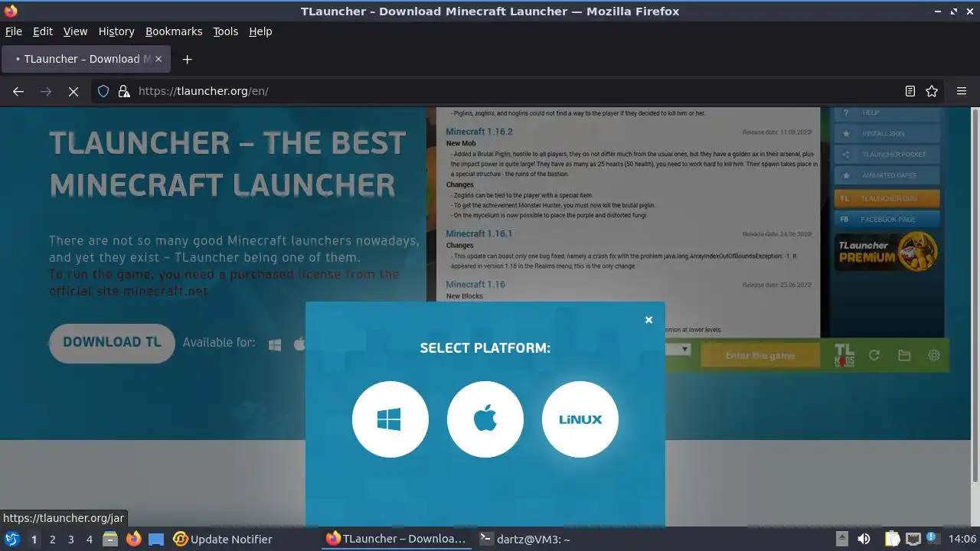Open the History menu
This screenshot has height=551, width=980.
pyautogui.click(x=116, y=31)
